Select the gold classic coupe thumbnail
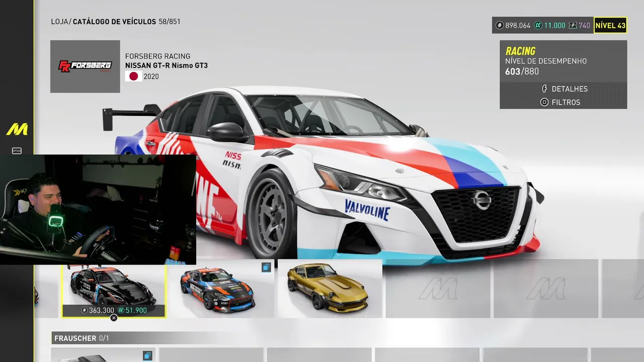644x362 pixels. (x=330, y=289)
